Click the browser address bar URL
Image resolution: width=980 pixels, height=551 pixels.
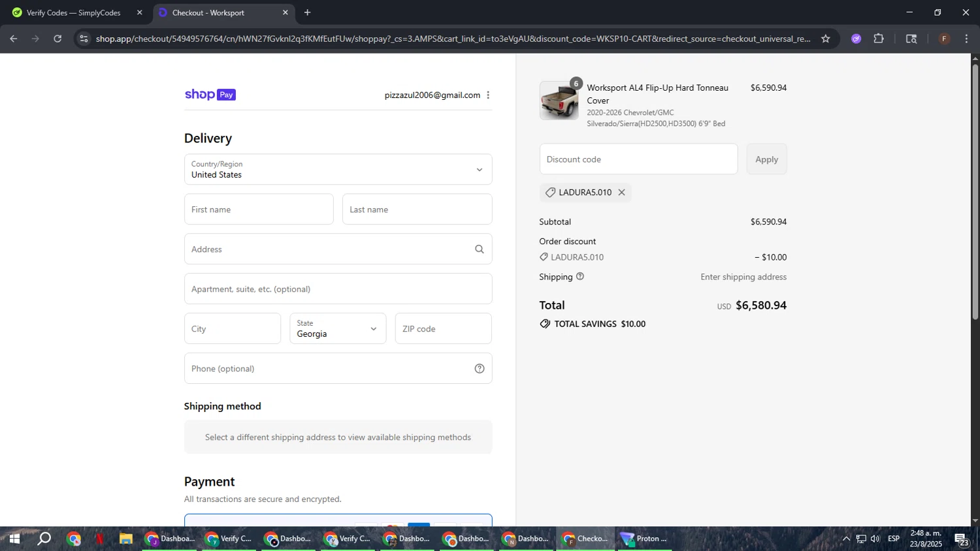point(453,39)
